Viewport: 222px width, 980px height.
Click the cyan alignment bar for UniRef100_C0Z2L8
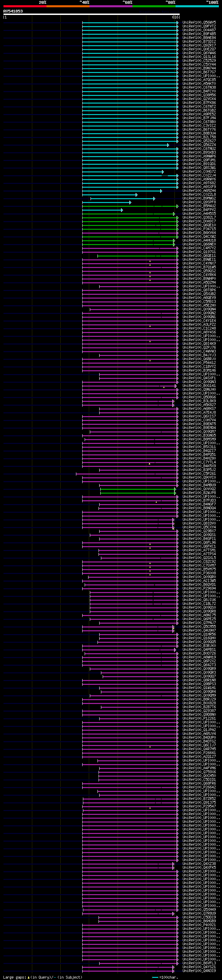click(x=110, y=195)
